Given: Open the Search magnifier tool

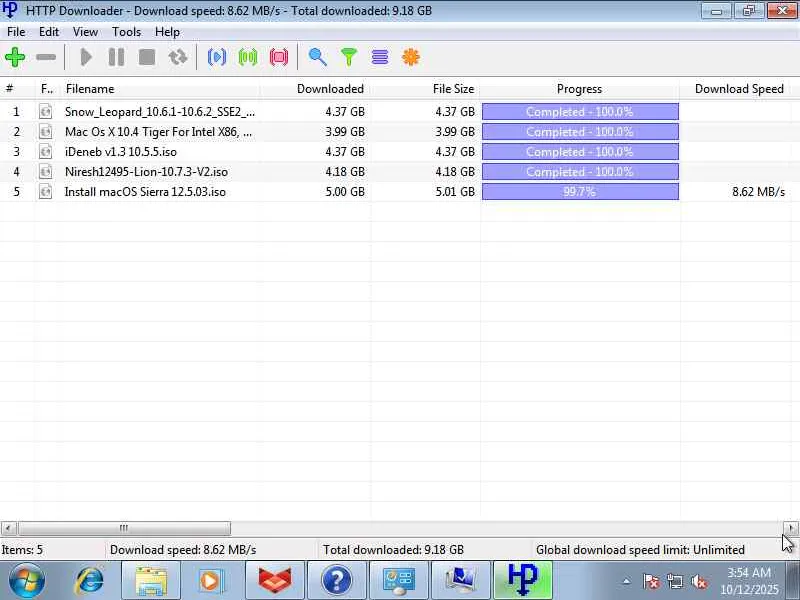Looking at the screenshot, I should (x=317, y=57).
